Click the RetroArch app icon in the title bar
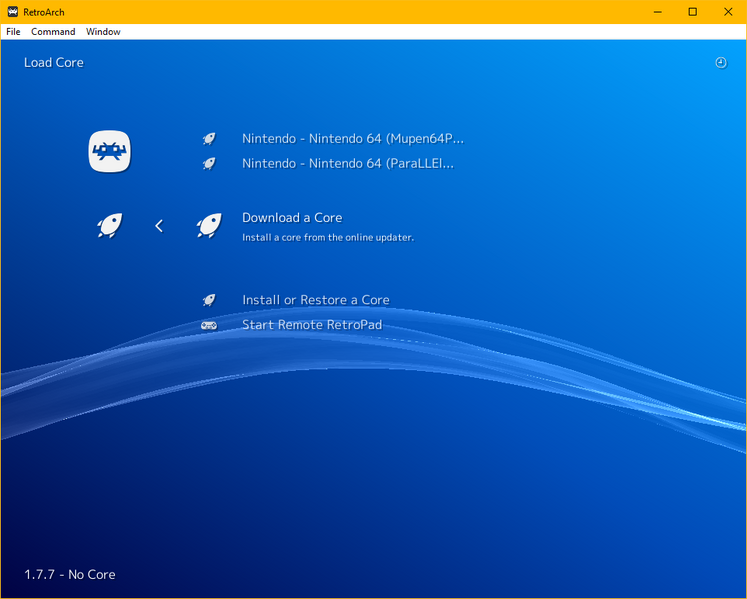Screen dimensions: 747x599 click(x=12, y=11)
